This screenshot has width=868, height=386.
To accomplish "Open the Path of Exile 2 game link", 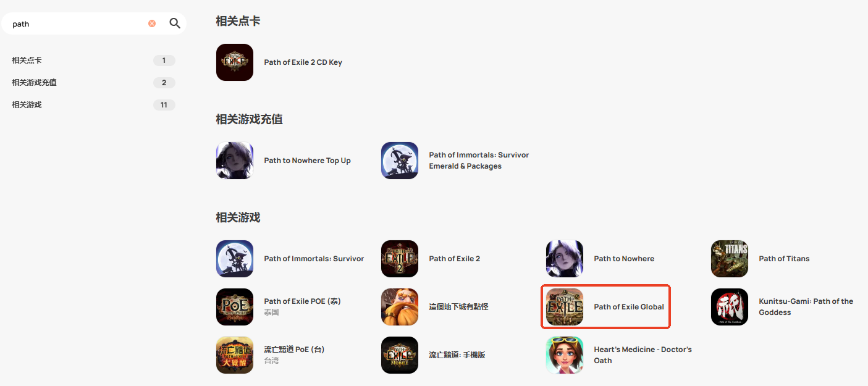I will click(x=455, y=259).
